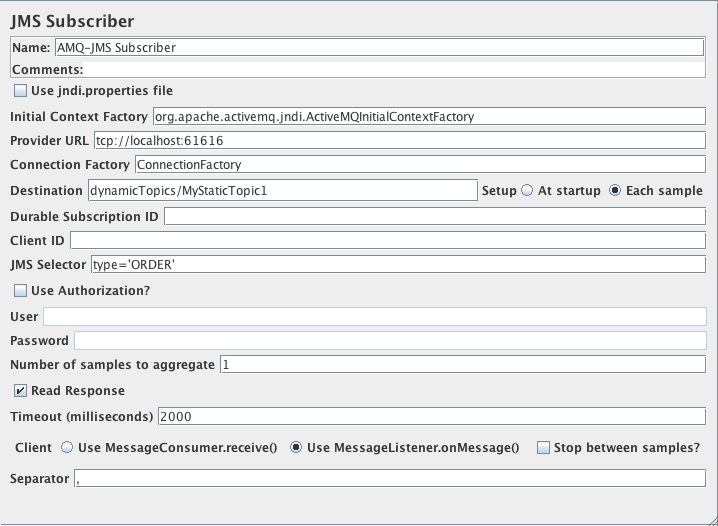
Task: Uncheck the Read Response checkbox
Action: pos(21,391)
